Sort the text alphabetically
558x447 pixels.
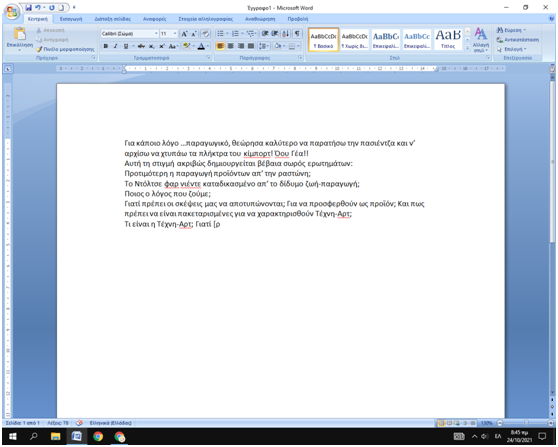click(x=286, y=34)
